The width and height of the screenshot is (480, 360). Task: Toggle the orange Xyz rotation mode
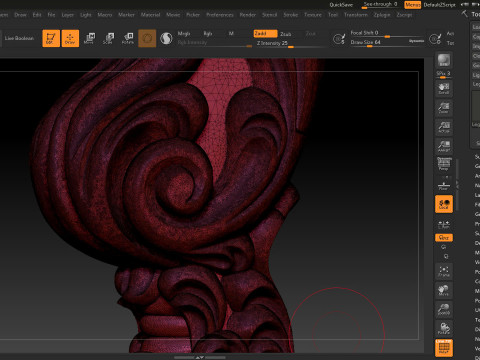(444, 238)
